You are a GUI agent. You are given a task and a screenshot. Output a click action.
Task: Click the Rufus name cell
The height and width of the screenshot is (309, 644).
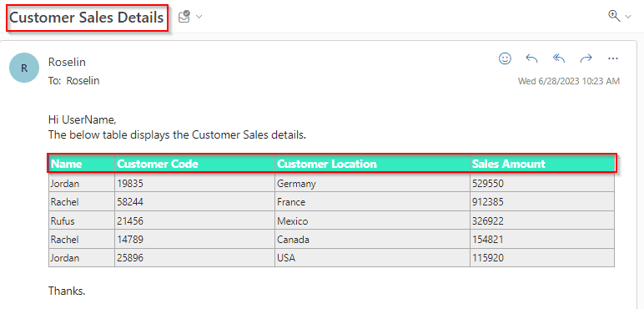pyautogui.click(x=82, y=221)
